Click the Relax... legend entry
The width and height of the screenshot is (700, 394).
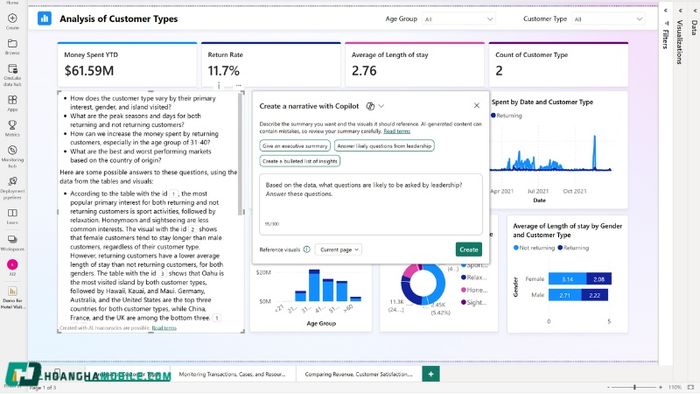474,278
